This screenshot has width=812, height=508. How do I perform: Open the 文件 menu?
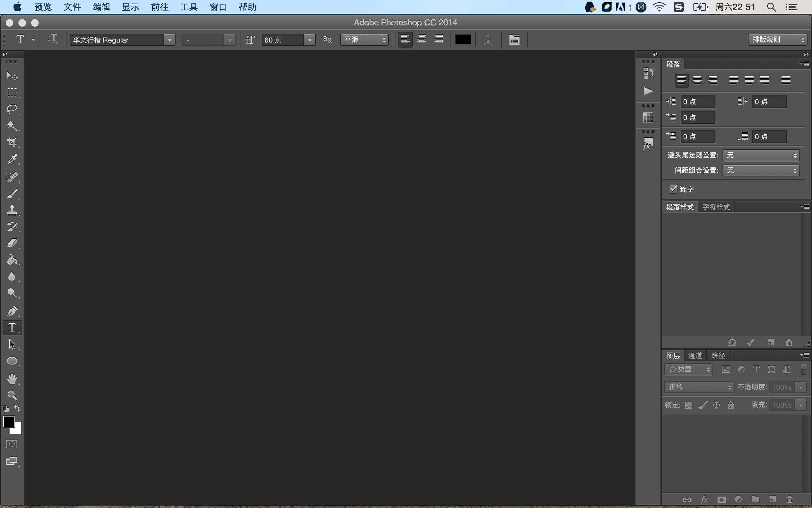tap(72, 7)
